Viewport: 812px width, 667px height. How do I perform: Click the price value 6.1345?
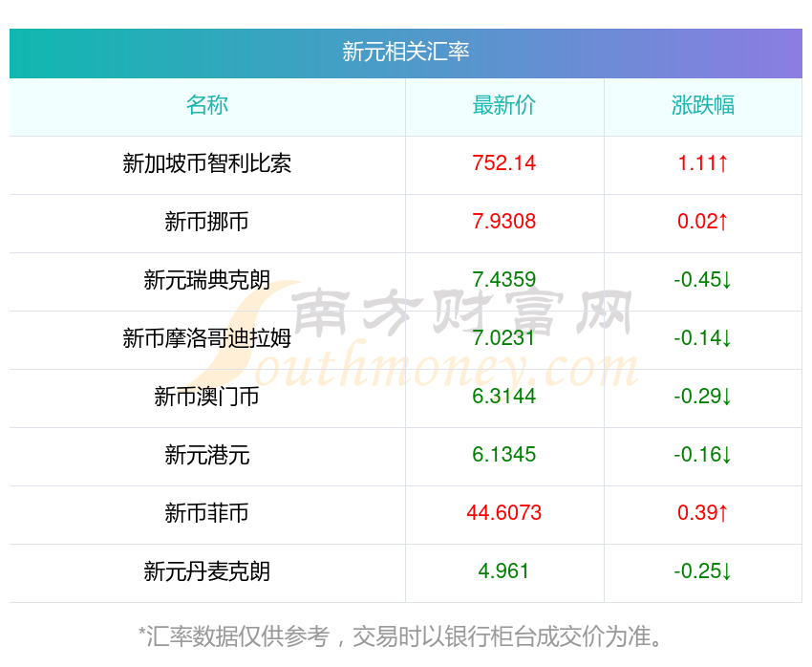pyautogui.click(x=503, y=455)
